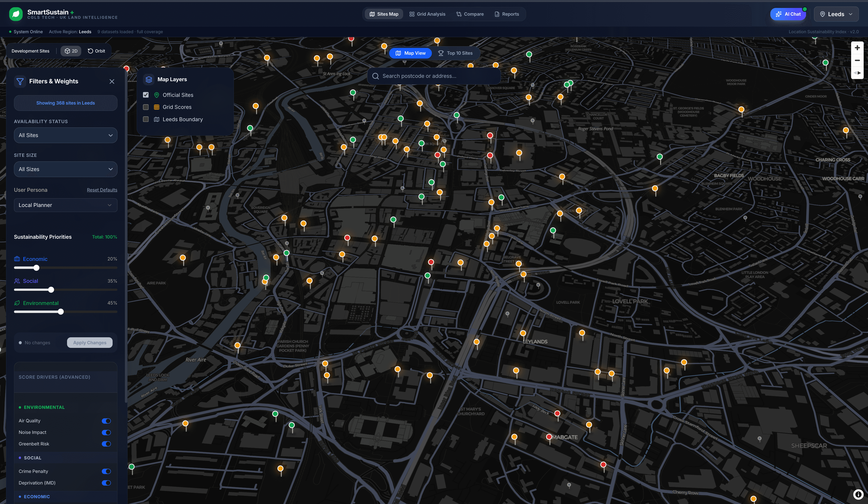Expand the Site Size All Sizes dropdown

click(65, 169)
